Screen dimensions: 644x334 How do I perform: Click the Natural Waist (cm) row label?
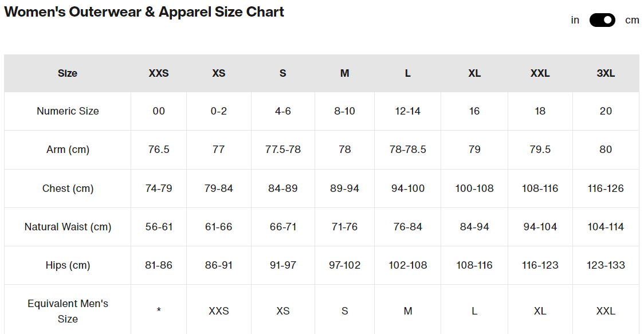[68, 227]
